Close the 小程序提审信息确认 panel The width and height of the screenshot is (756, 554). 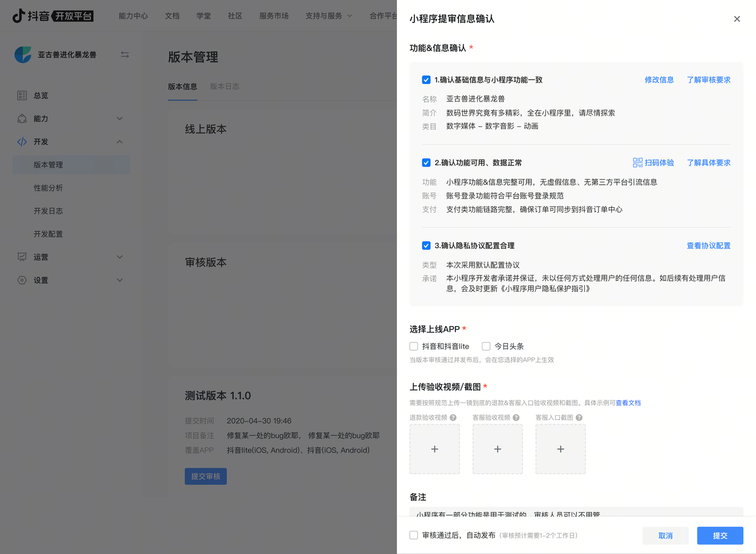point(737,19)
